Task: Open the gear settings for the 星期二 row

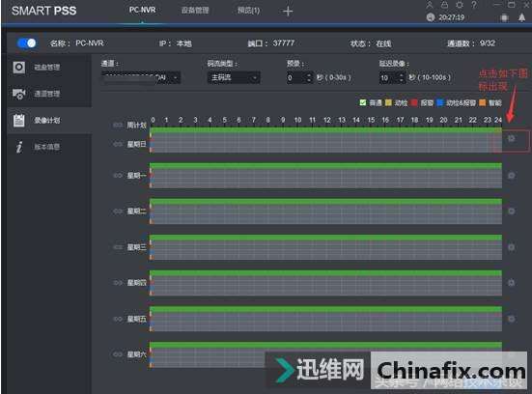Action: [512, 211]
